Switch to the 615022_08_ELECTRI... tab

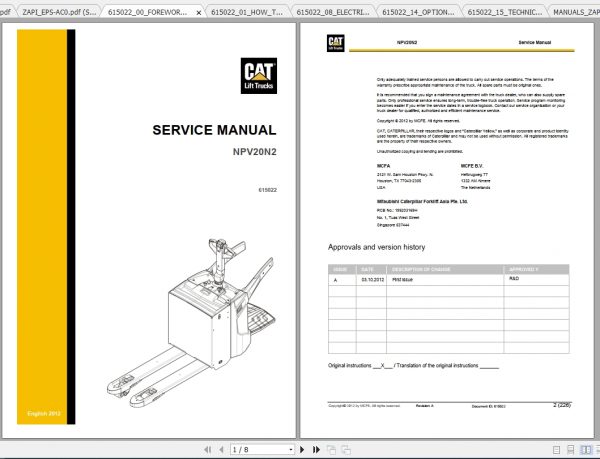[333, 12]
